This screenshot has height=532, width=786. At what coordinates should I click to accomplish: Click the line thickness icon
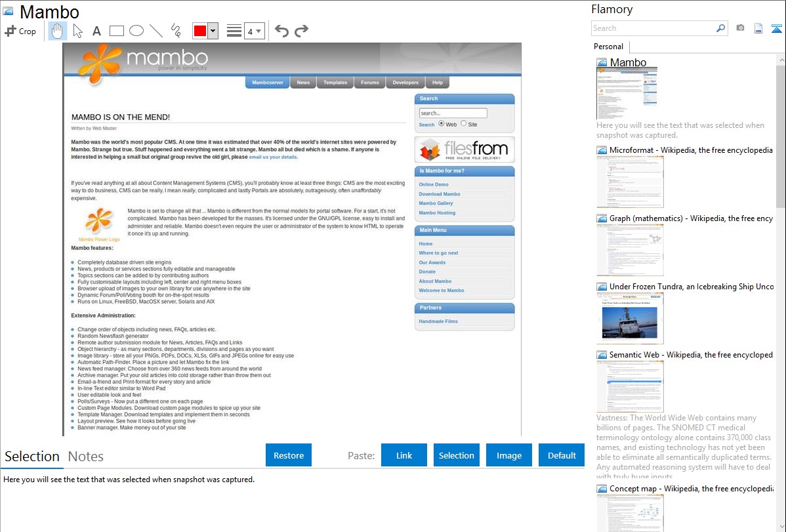234,31
